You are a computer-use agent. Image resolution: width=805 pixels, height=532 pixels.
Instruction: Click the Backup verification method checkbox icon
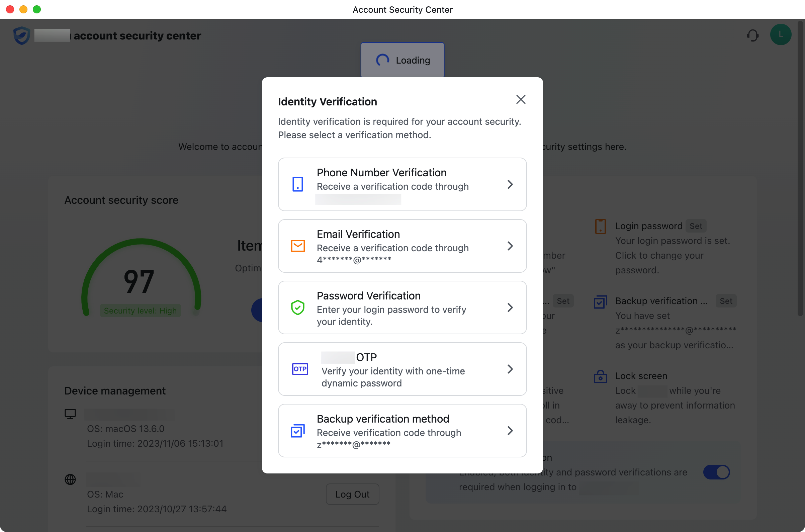point(297,431)
